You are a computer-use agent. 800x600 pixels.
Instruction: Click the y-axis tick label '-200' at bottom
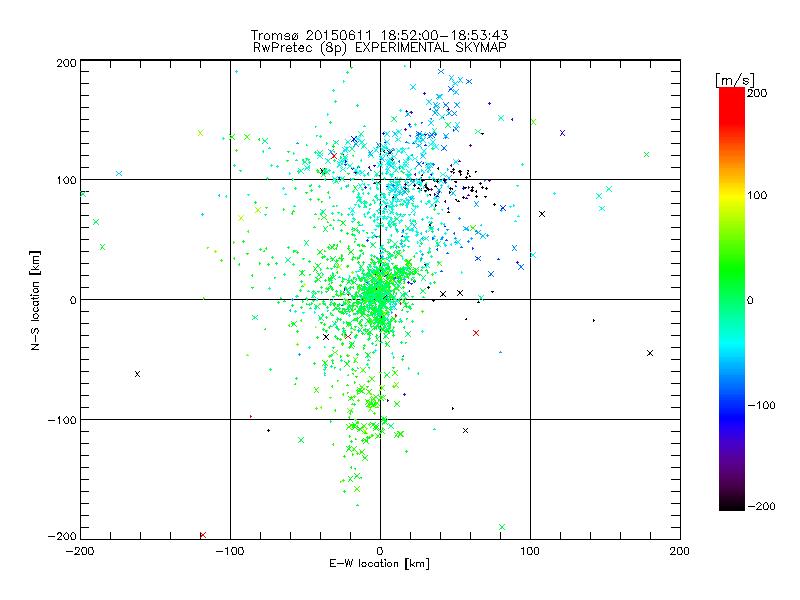coord(62,536)
